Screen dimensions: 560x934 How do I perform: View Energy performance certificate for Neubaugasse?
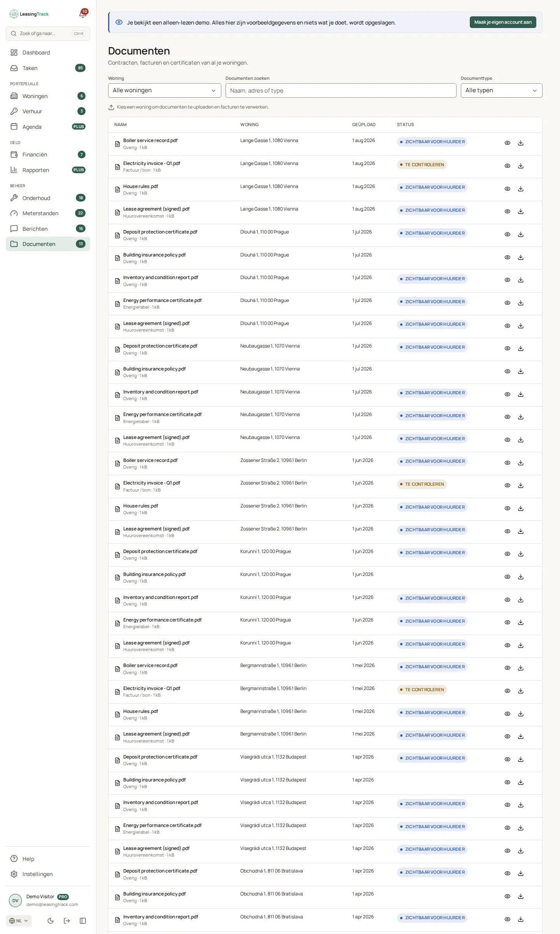507,417
